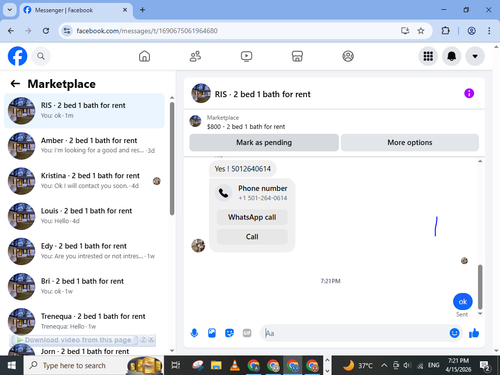Select the Messenger | Facebook tab
Viewport: 500px width, 375px height.
pyautogui.click(x=76, y=10)
